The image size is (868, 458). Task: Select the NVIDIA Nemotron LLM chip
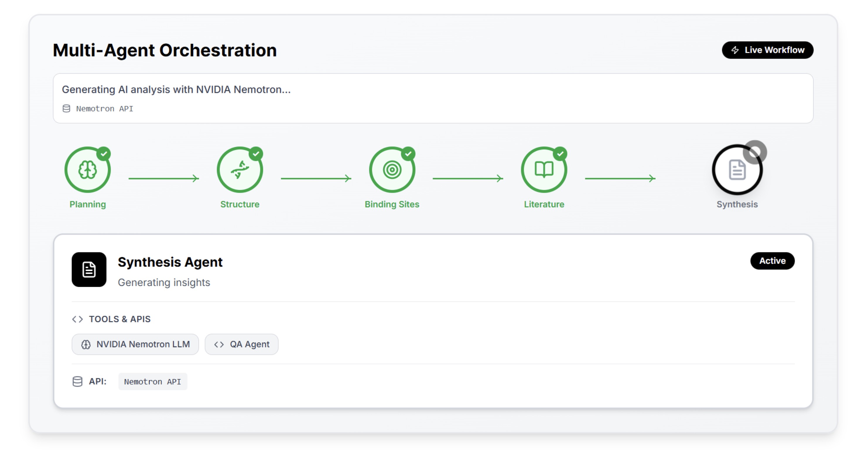pos(135,344)
